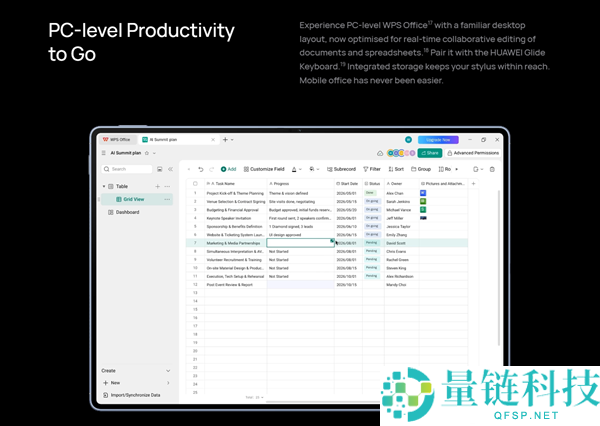Click the hamburger menu beside AI Summit plan
The height and width of the screenshot is (426, 600).
click(104, 153)
